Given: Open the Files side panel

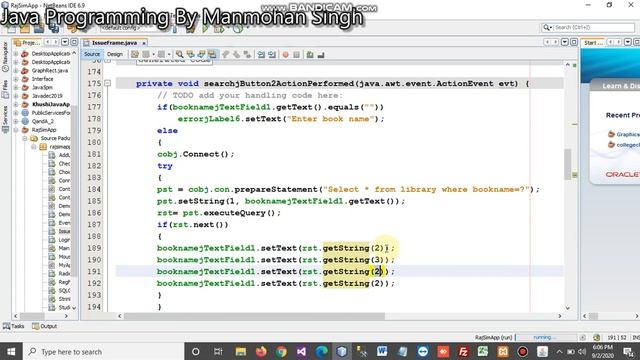Looking at the screenshot, I should coord(5,89).
